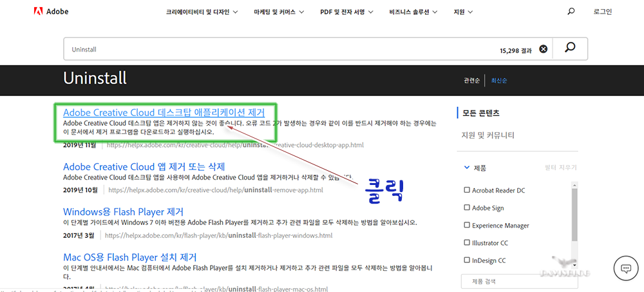Open the header search magnifier icon
This screenshot has width=644, height=292.
click(x=571, y=12)
